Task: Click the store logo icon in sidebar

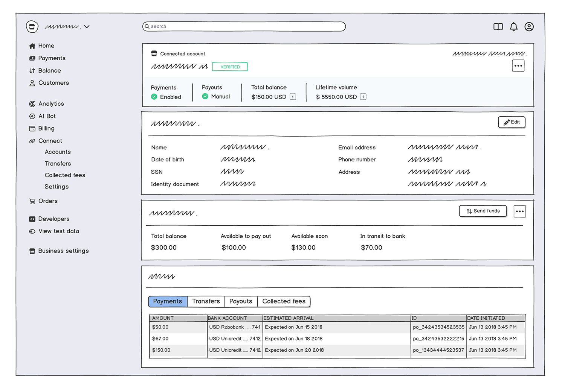Action: (x=32, y=27)
